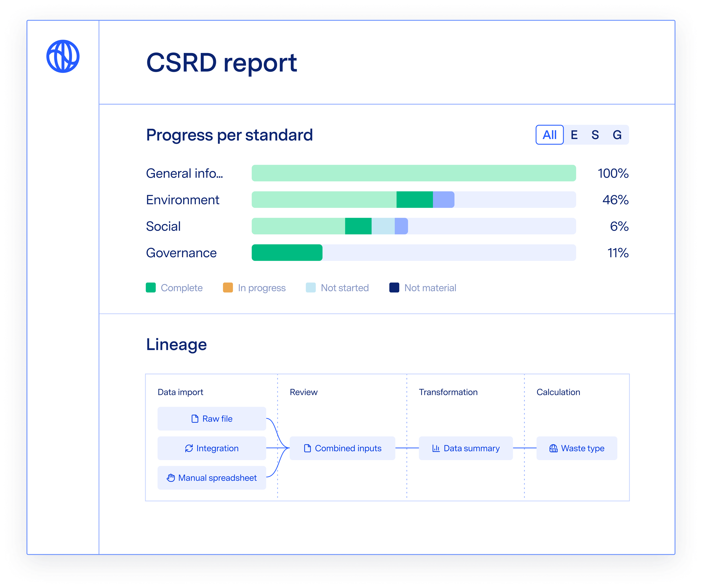This screenshot has width=702, height=588.
Task: Click the General info progress bar
Action: 414,173
